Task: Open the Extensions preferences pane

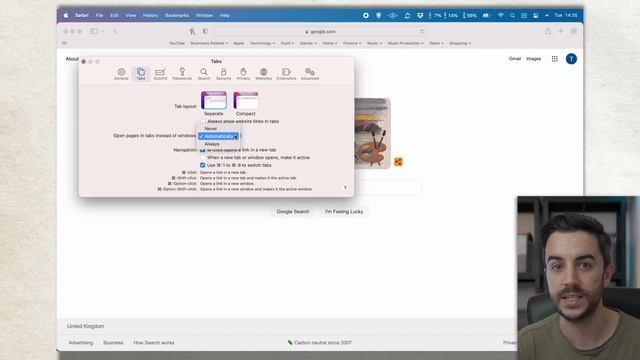Action: (x=286, y=74)
